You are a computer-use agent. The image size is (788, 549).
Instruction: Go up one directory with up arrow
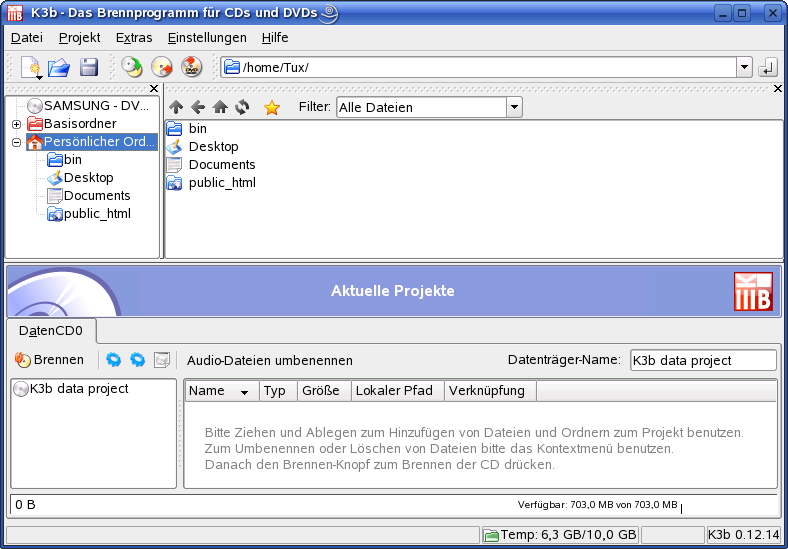click(x=176, y=107)
